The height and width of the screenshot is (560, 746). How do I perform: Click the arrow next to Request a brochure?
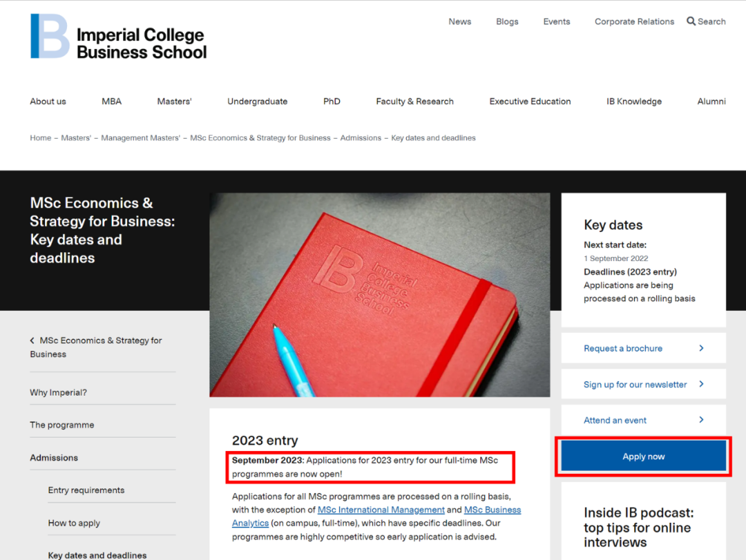pyautogui.click(x=701, y=348)
